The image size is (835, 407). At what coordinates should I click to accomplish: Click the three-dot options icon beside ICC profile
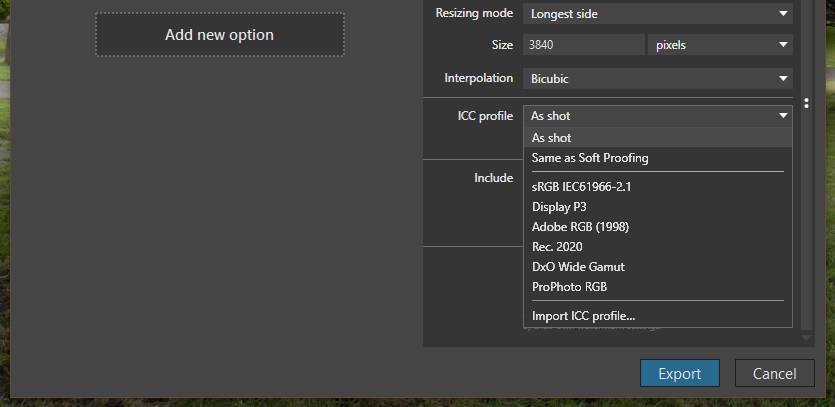click(807, 104)
